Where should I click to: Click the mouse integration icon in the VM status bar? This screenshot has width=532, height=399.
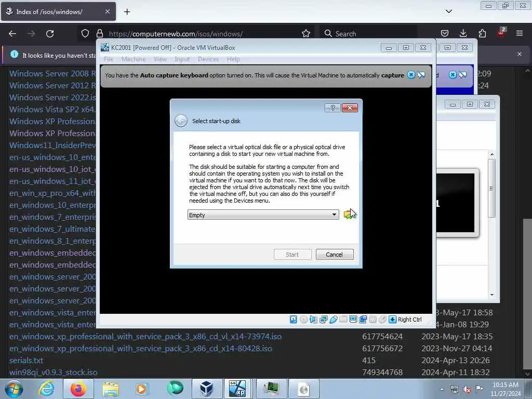[382, 320]
